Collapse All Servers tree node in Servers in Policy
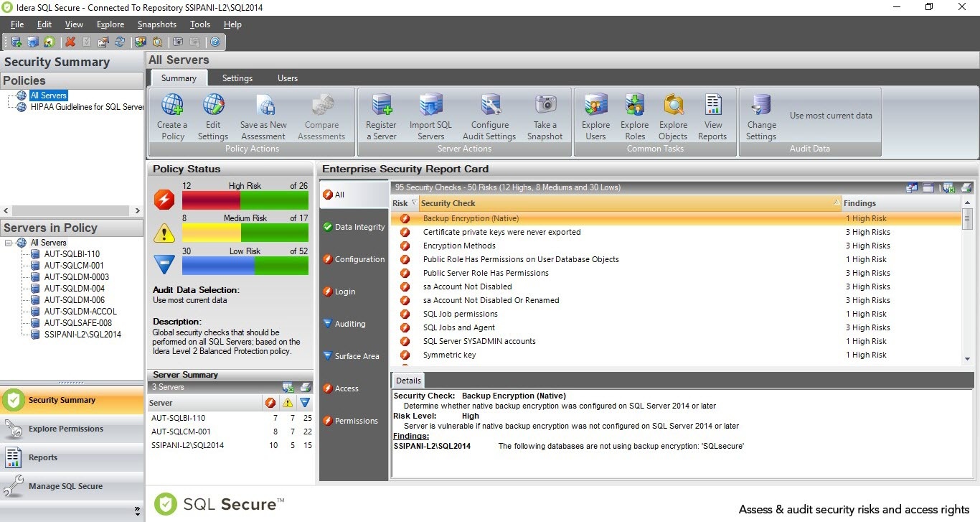980x522 pixels. [x=9, y=243]
